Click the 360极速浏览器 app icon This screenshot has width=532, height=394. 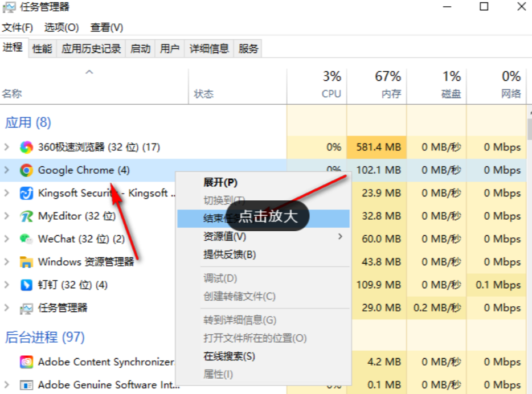click(x=26, y=147)
